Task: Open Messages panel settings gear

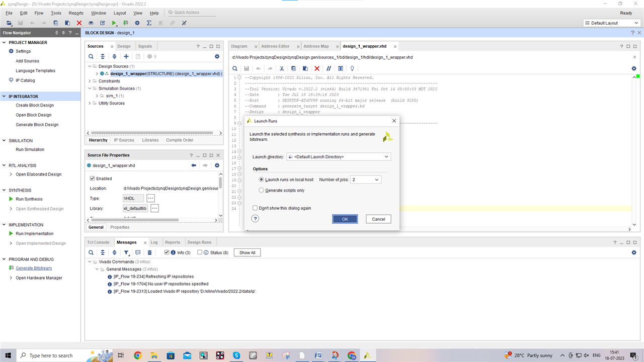Action: point(634,252)
